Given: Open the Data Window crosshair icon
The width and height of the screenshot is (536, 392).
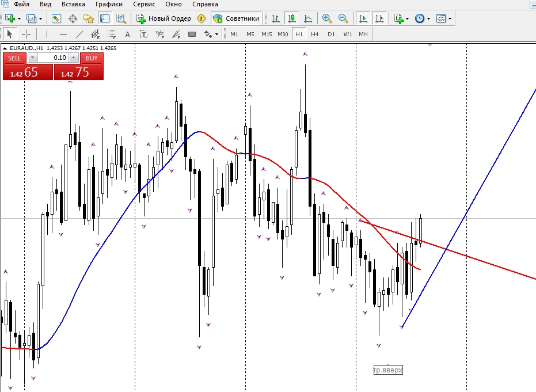Looking at the screenshot, I should [x=73, y=18].
